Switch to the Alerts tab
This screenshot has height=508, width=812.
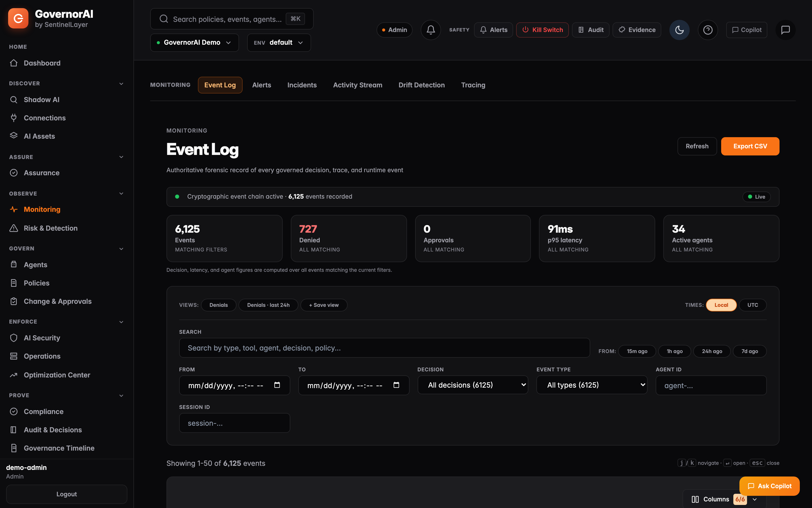262,85
